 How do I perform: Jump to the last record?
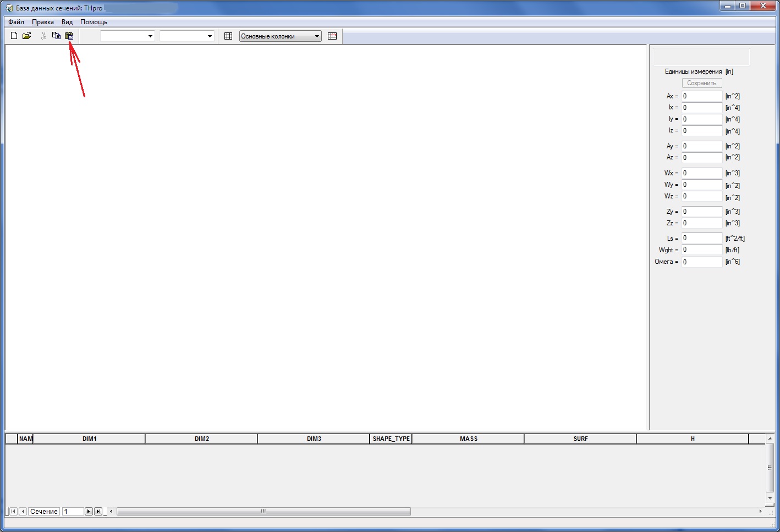pyautogui.click(x=98, y=511)
